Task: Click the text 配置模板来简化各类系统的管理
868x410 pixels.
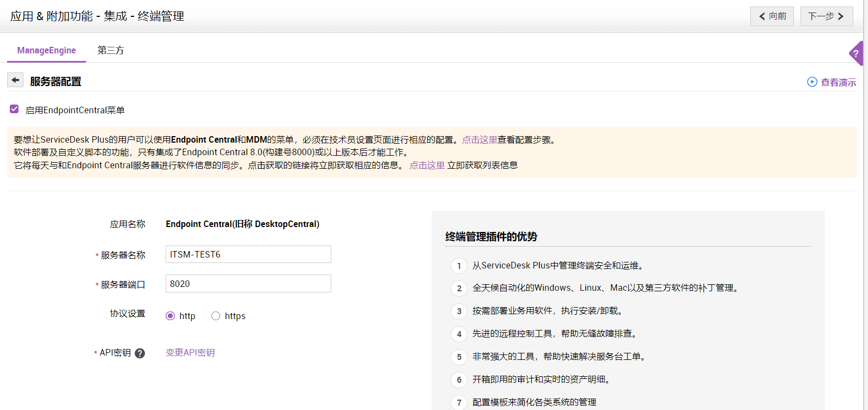Action: click(535, 402)
